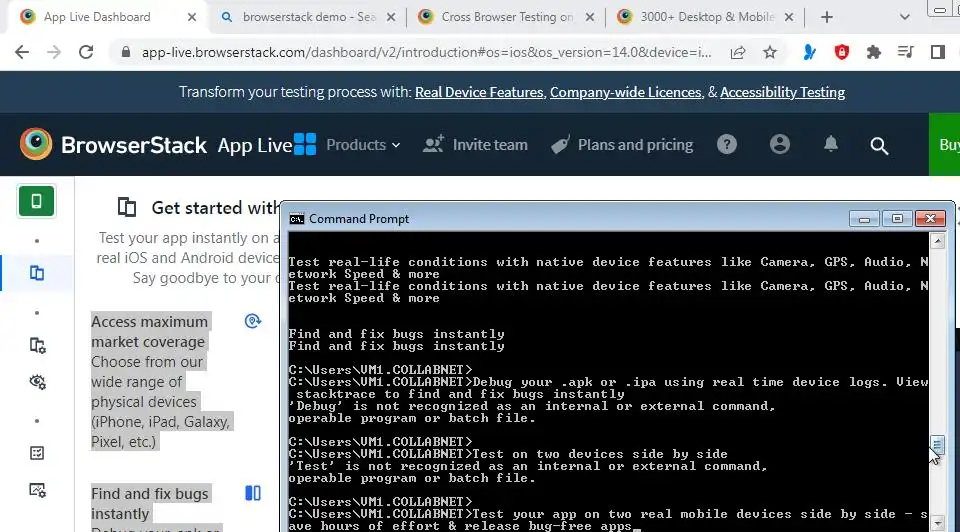Select the highlighted devices sidebar icon
This screenshot has width=960, height=532.
[x=37, y=273]
